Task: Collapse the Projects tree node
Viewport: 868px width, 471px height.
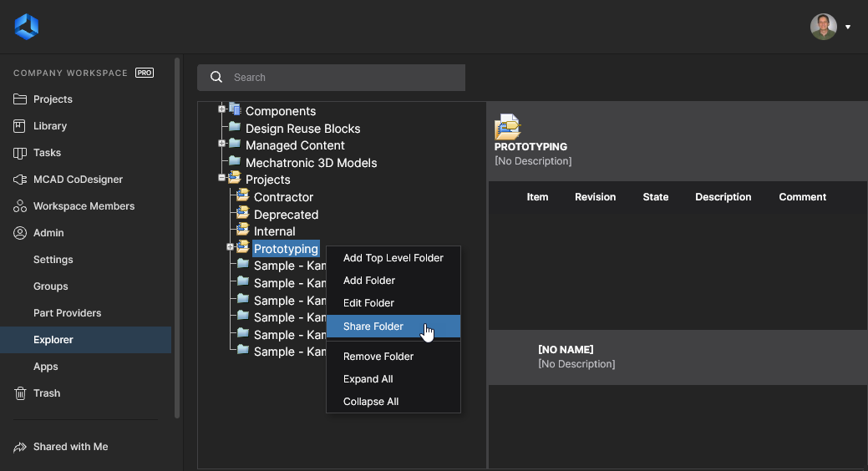Action: click(x=222, y=178)
